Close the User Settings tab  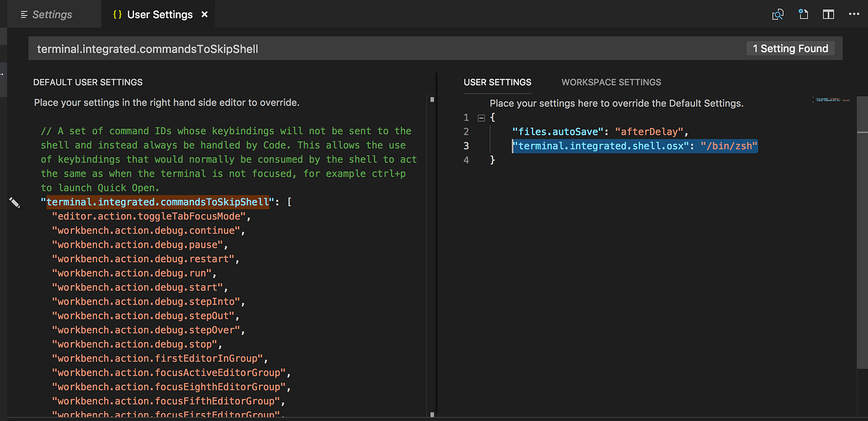(x=205, y=14)
